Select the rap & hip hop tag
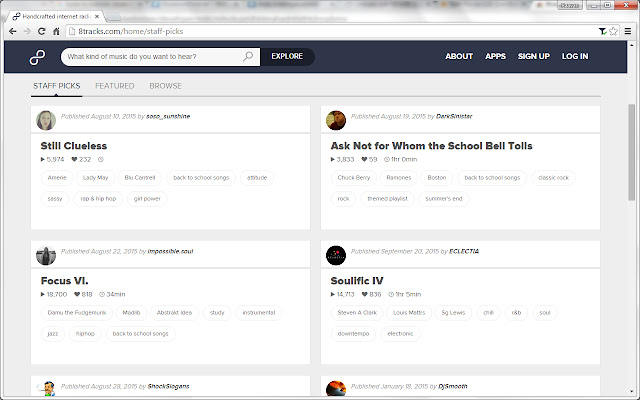The image size is (640, 400). [98, 199]
